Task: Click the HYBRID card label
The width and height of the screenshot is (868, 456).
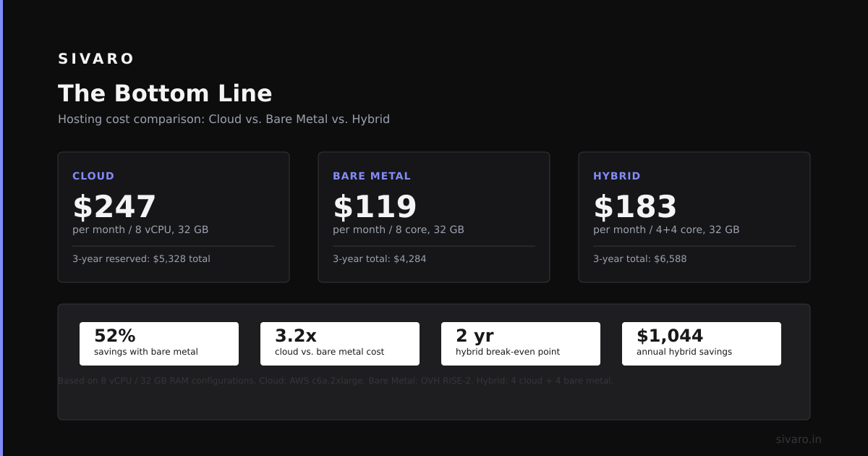Action: 617,176
